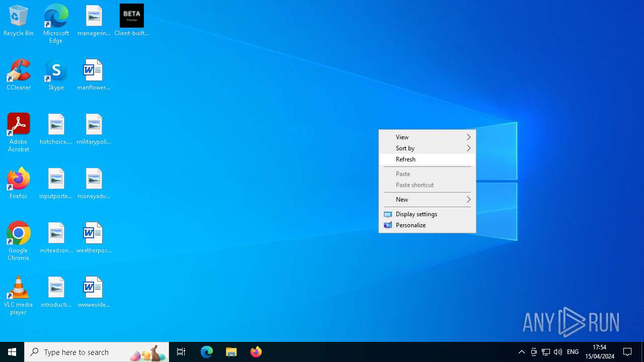Open the volume control tray icon
Image resolution: width=644 pixels, height=362 pixels.
pyautogui.click(x=557, y=352)
